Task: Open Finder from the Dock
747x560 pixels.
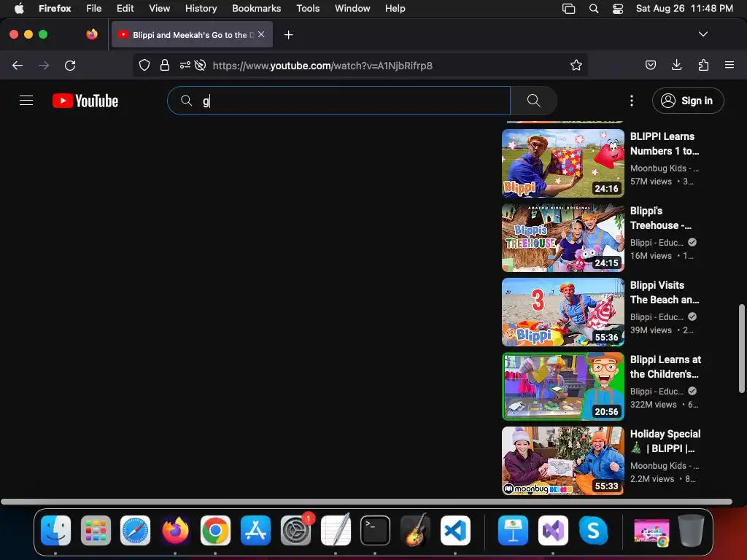Action: point(55,530)
